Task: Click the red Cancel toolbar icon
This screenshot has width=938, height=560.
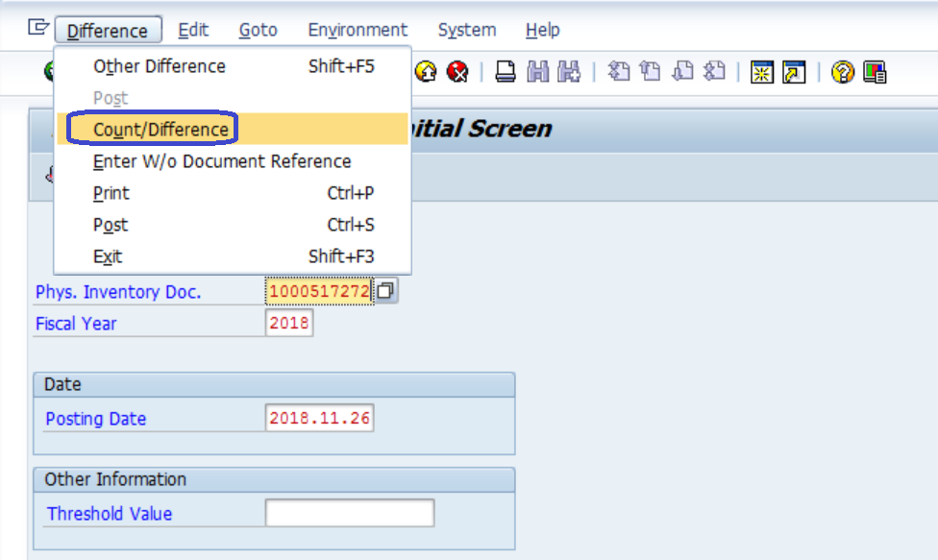Action: click(457, 72)
